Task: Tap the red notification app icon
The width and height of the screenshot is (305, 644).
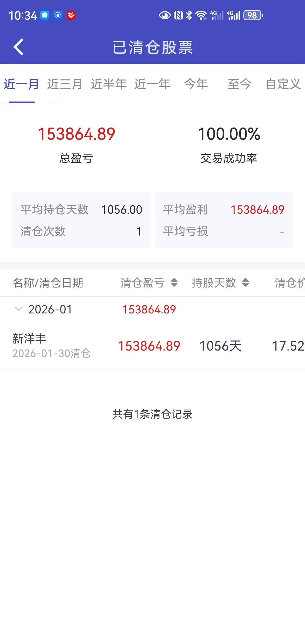Action: [71, 15]
